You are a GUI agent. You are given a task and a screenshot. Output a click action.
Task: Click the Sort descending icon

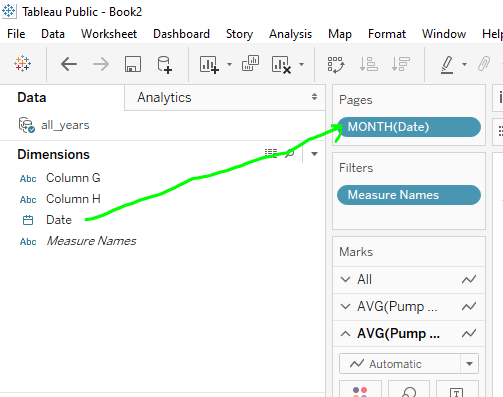point(401,64)
